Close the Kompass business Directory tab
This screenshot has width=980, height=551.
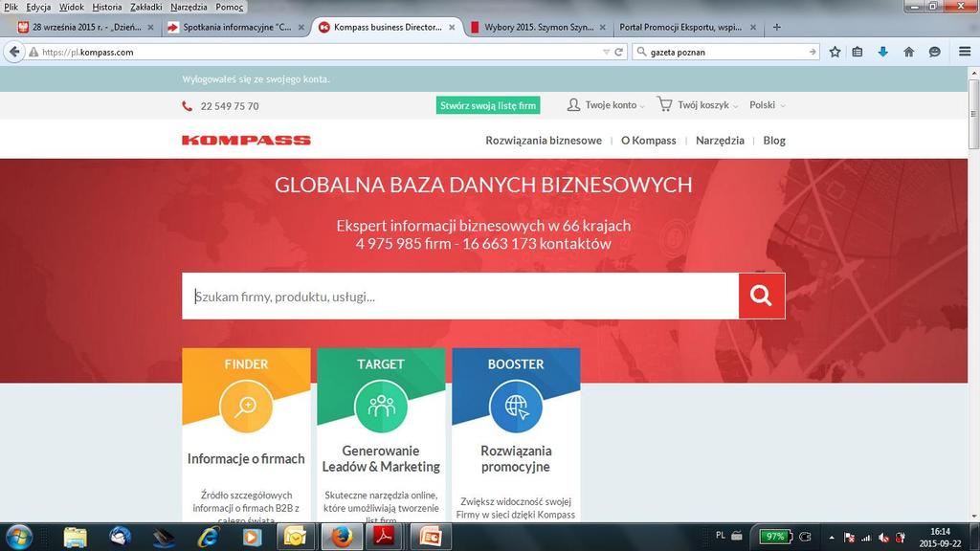pos(452,28)
